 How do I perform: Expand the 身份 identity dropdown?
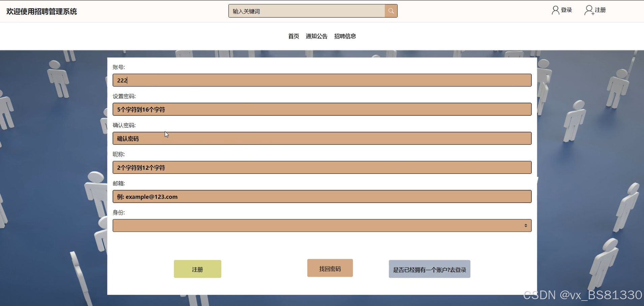(x=322, y=226)
